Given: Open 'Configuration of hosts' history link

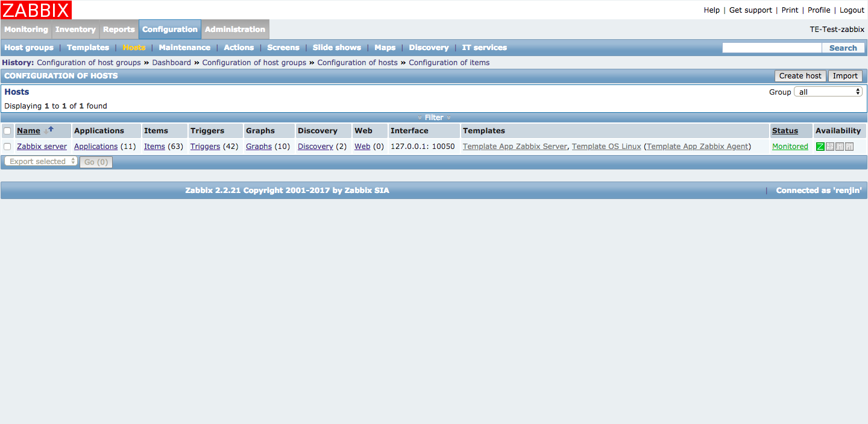Looking at the screenshot, I should click(357, 63).
